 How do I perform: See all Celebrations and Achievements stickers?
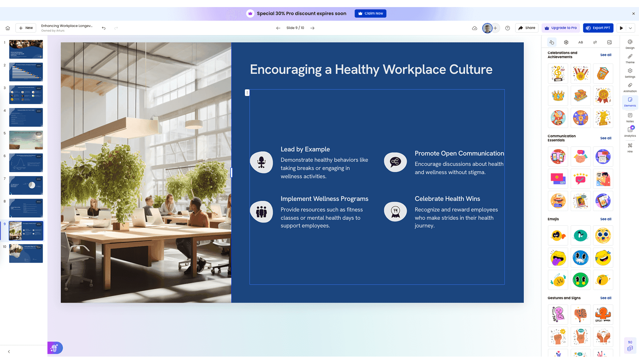[606, 55]
